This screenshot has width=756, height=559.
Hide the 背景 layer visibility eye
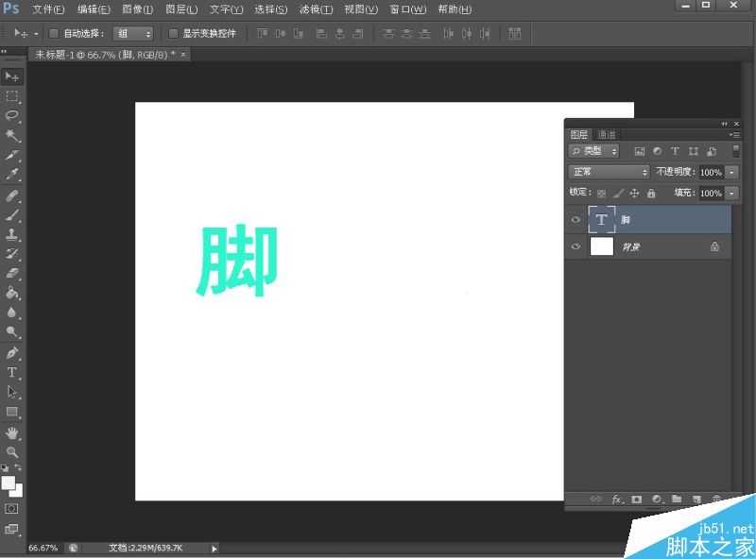(x=576, y=246)
